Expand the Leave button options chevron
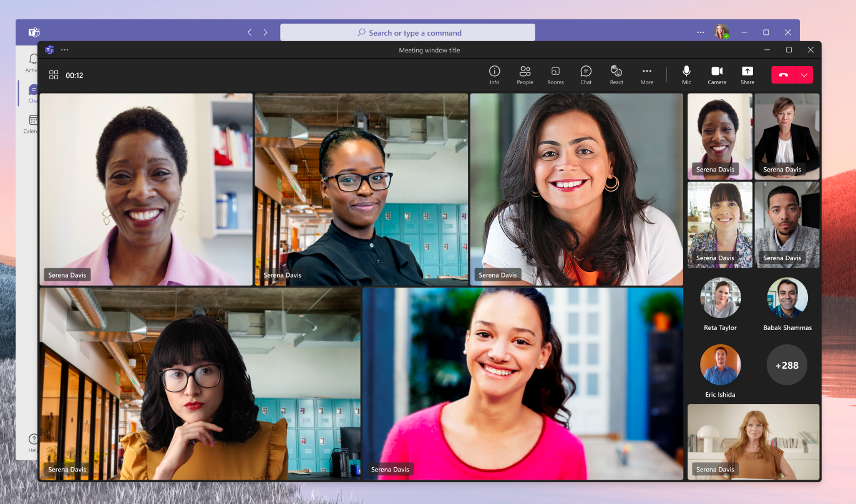This screenshot has width=856, height=504. pos(803,74)
